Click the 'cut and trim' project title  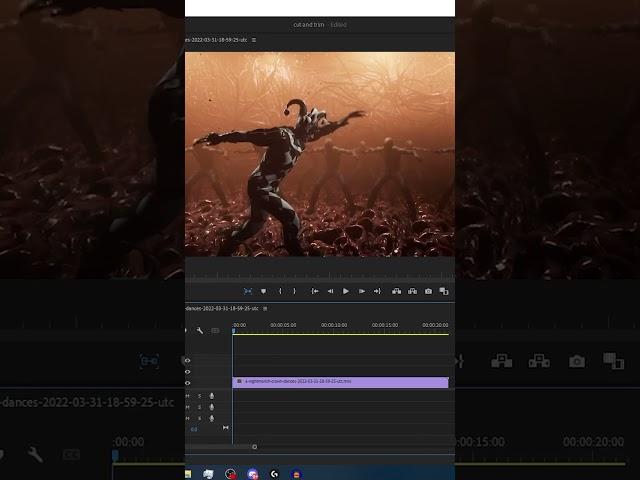click(x=309, y=25)
